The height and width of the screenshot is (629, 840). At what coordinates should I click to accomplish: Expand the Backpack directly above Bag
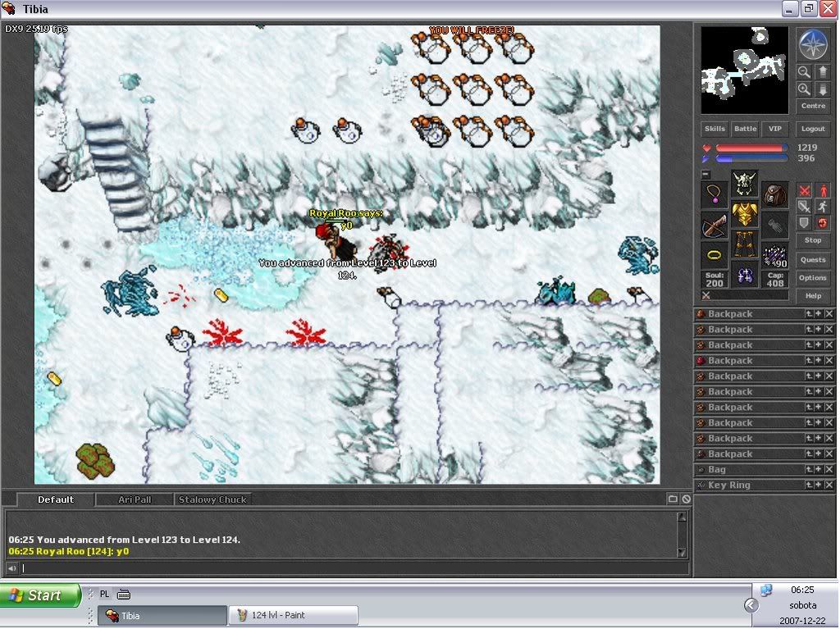(x=819, y=454)
